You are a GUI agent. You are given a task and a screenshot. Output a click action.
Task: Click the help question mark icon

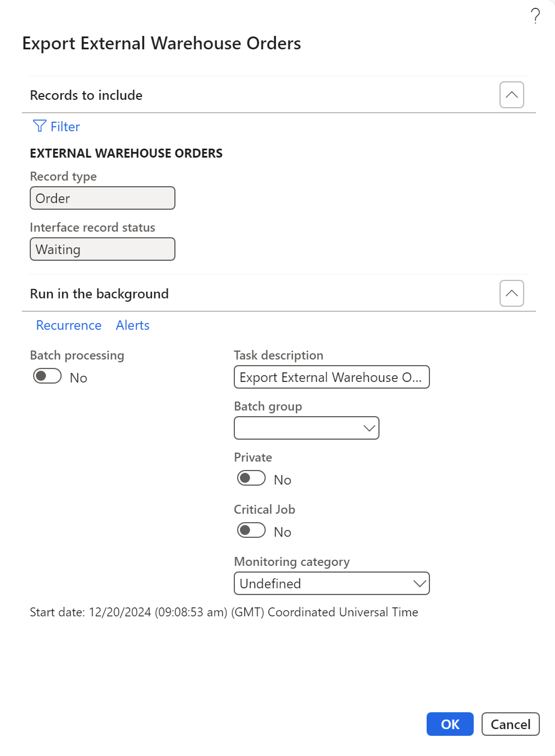click(x=535, y=16)
